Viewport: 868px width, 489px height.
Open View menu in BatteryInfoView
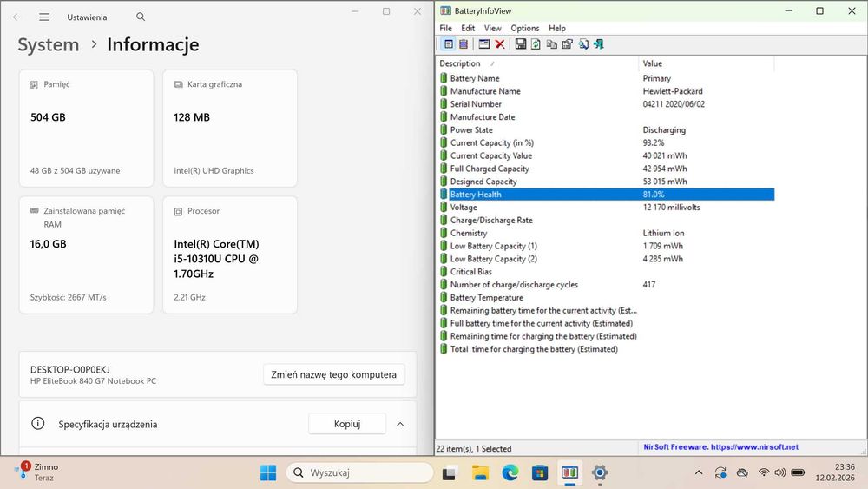[x=493, y=29]
